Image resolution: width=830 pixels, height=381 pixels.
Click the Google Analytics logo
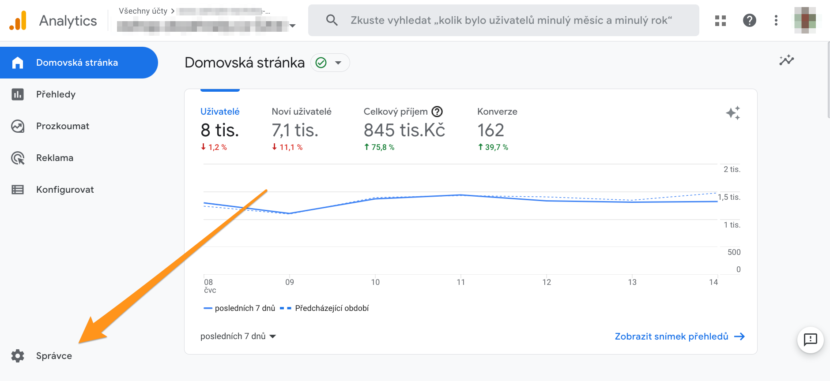(x=18, y=21)
